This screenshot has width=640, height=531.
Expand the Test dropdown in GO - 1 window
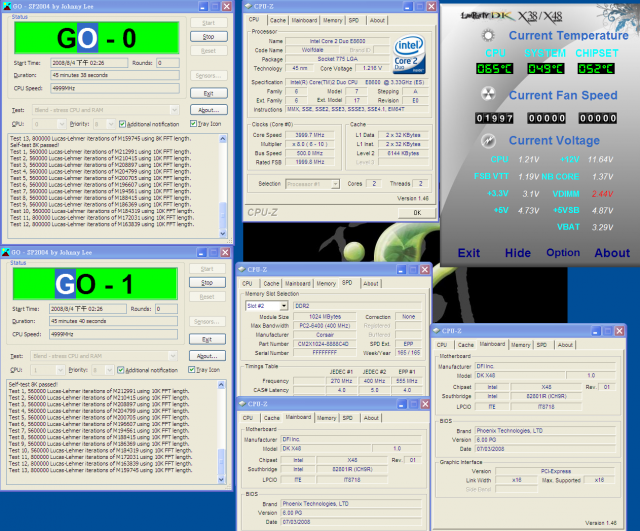[x=173, y=356]
